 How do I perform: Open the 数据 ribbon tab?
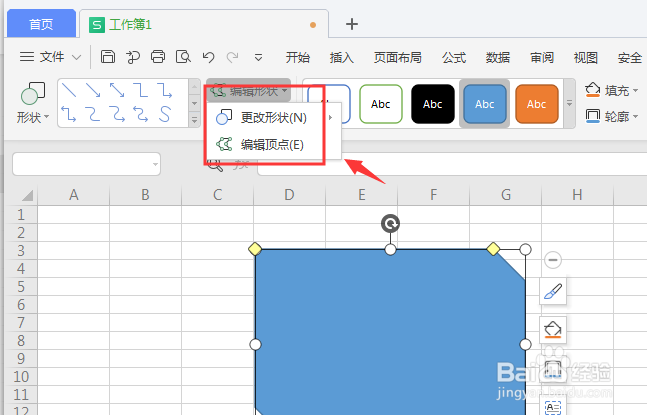498,57
